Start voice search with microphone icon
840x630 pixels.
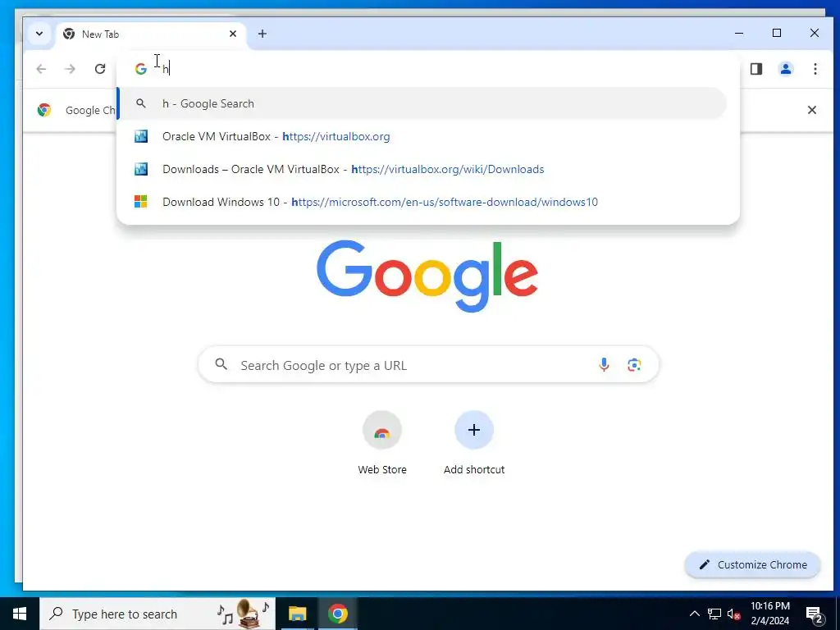click(604, 365)
